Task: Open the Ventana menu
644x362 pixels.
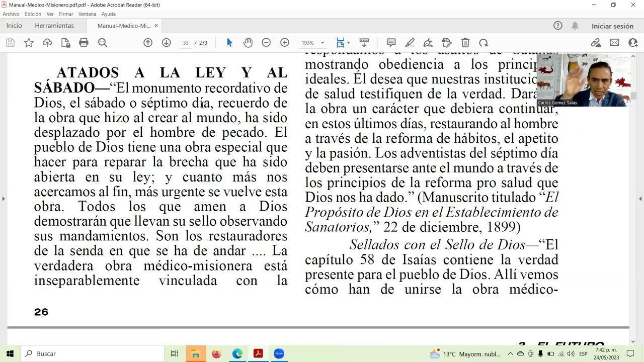Action: pyautogui.click(x=88, y=14)
